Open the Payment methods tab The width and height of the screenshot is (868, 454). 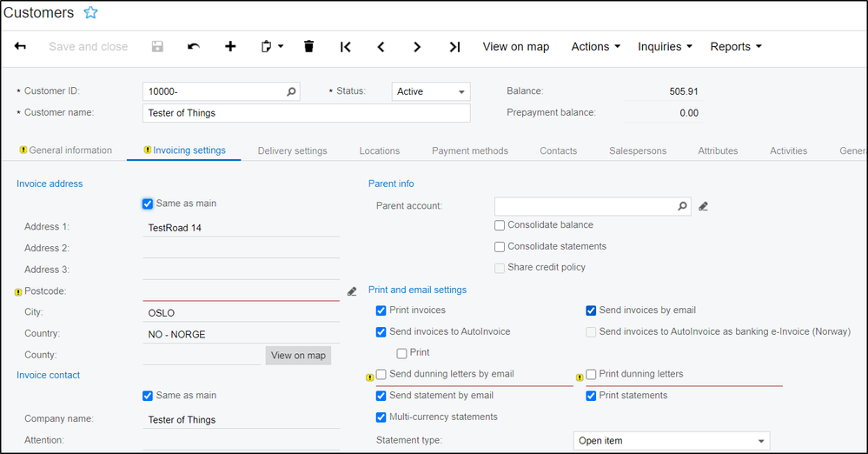[x=469, y=150]
